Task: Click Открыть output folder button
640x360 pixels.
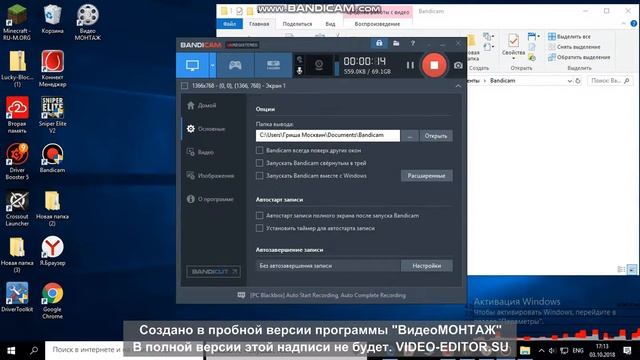Action: [436, 136]
